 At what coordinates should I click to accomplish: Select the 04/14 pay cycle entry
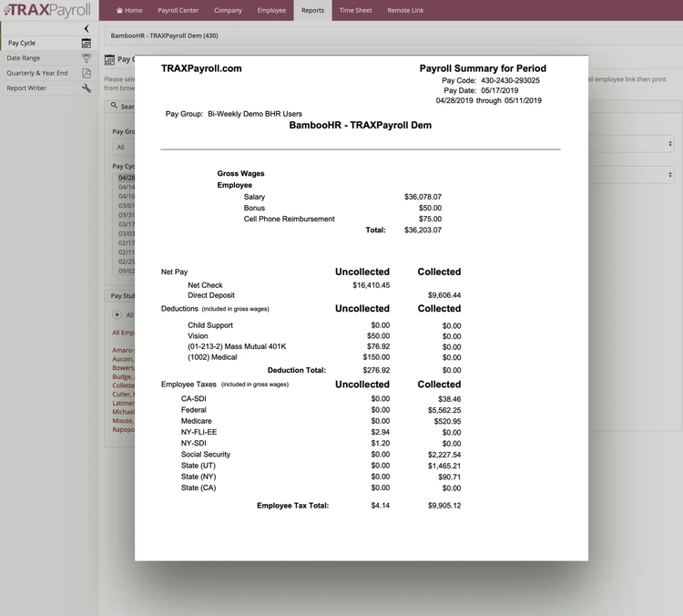coord(127,187)
